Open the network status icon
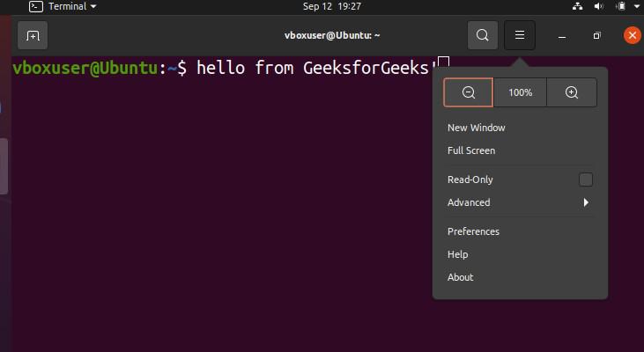 578,6
